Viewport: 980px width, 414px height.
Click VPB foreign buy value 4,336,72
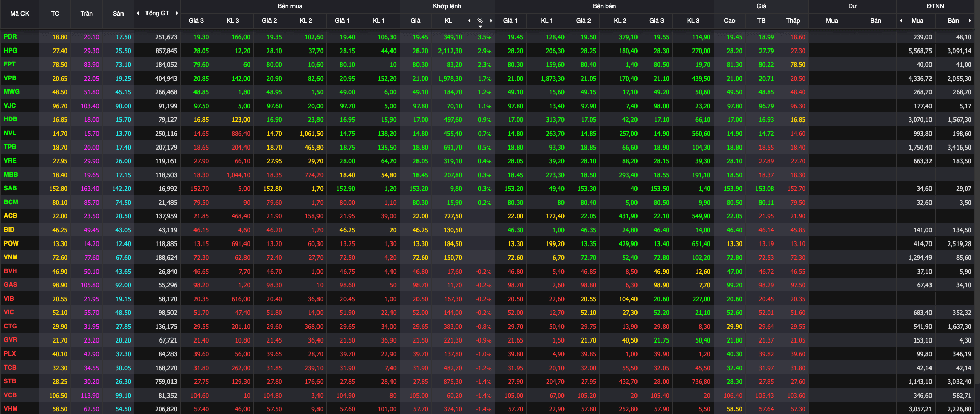pos(920,79)
